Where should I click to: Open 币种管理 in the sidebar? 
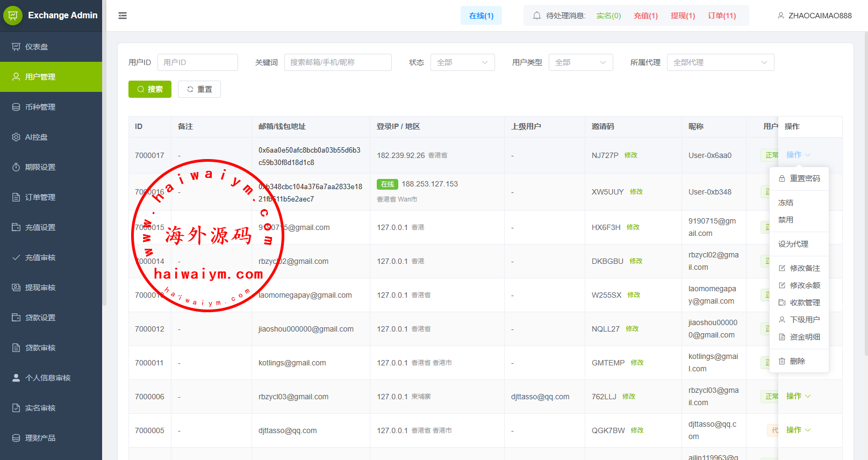pos(40,107)
